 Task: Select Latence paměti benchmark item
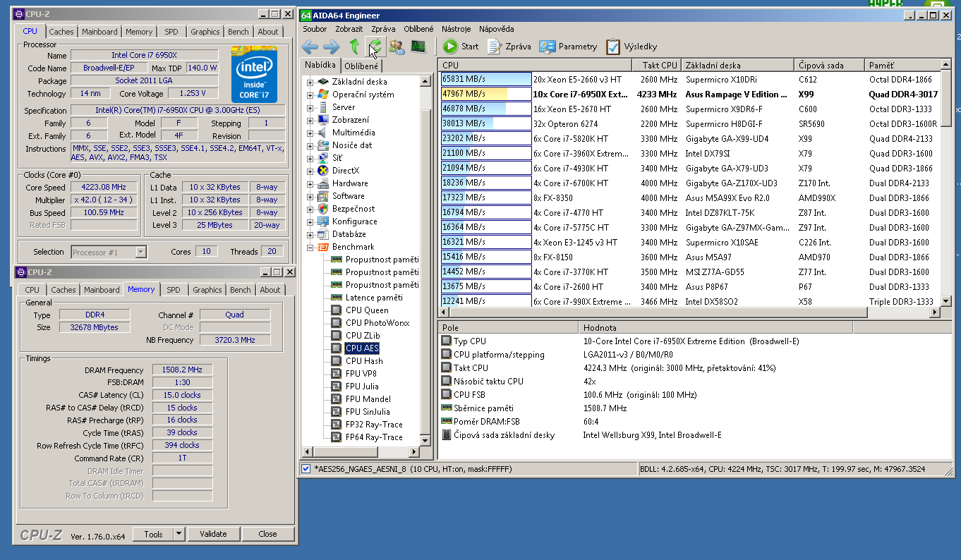(374, 298)
